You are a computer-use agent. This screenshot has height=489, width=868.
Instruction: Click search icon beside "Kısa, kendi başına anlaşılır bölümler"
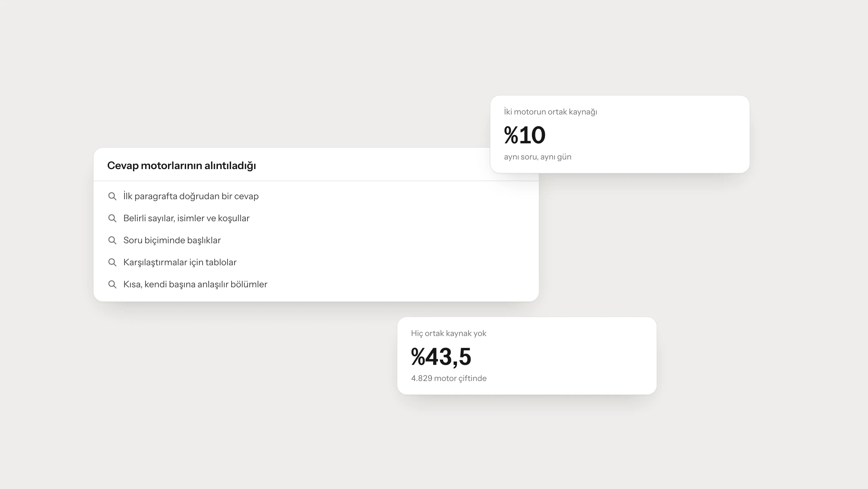coord(112,284)
